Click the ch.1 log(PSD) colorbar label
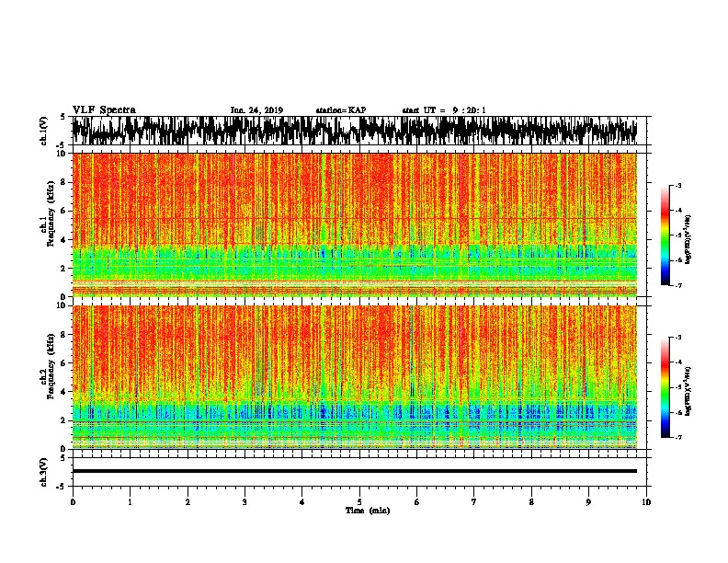The height and width of the screenshot is (563, 728). pos(688,239)
